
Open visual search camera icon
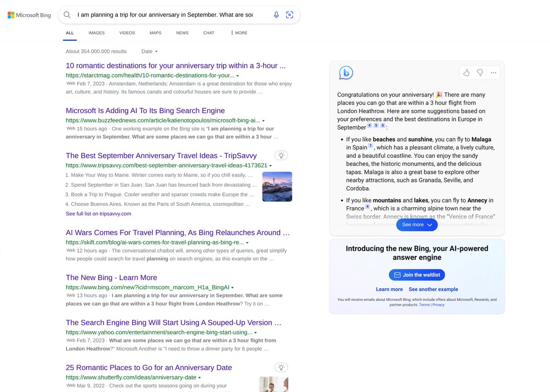tap(290, 15)
